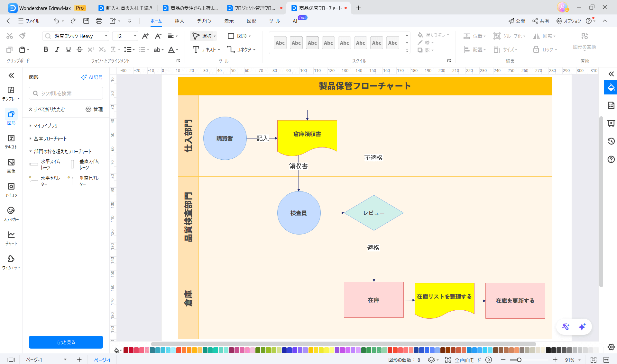The height and width of the screenshot is (364, 617).
Task: Toggle Italic formatting
Action: (57, 49)
